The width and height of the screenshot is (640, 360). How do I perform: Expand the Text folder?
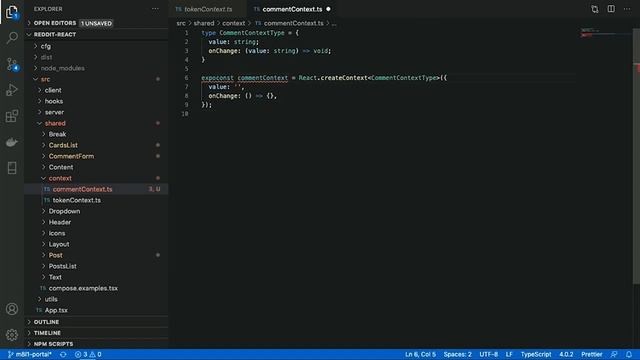[x=55, y=278]
